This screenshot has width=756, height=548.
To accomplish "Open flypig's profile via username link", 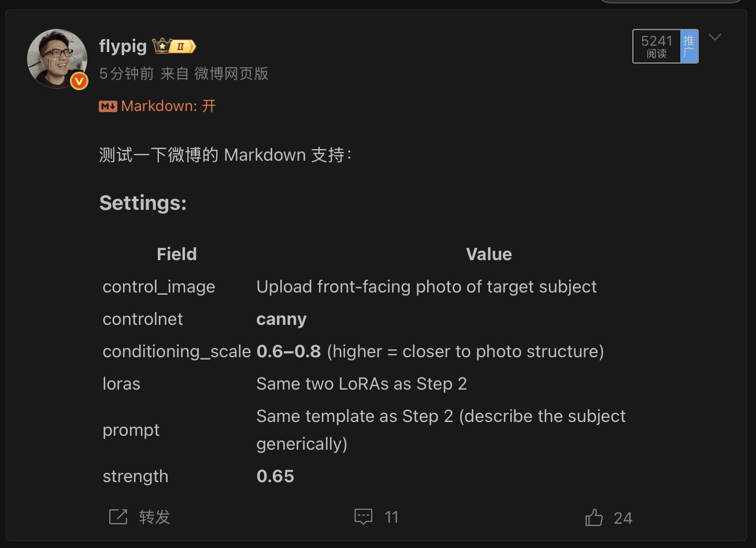I will pyautogui.click(x=123, y=46).
